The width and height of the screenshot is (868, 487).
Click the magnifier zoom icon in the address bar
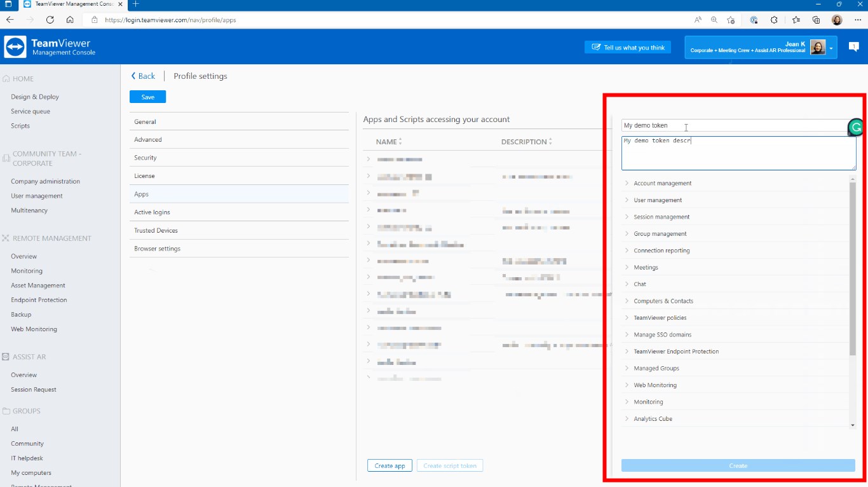click(x=714, y=20)
